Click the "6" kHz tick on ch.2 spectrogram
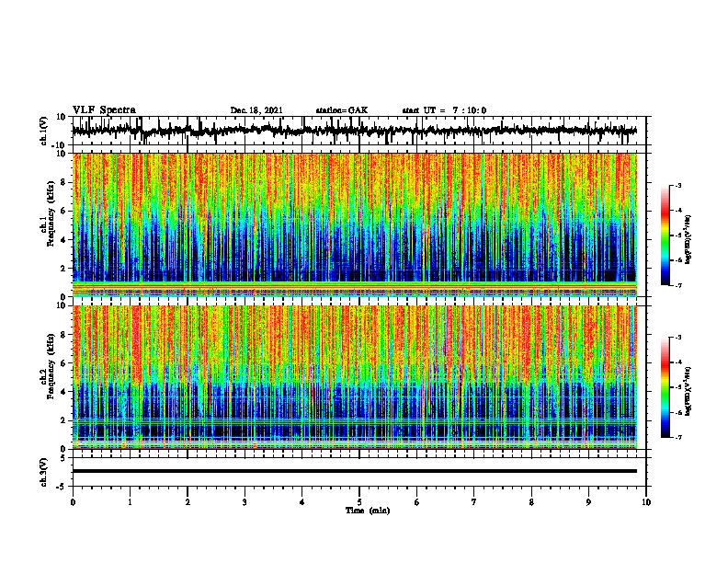 64,363
